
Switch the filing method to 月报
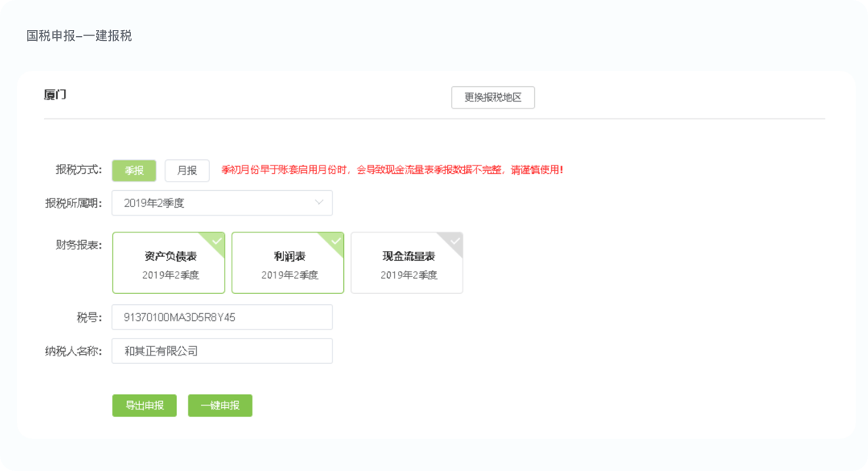pos(187,170)
